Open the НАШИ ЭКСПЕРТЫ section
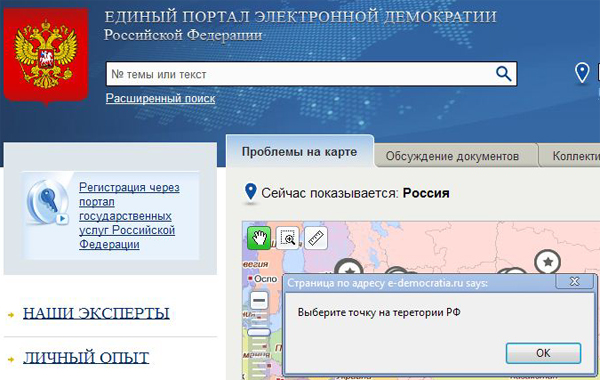Image resolution: width=600 pixels, height=380 pixels. [96, 313]
